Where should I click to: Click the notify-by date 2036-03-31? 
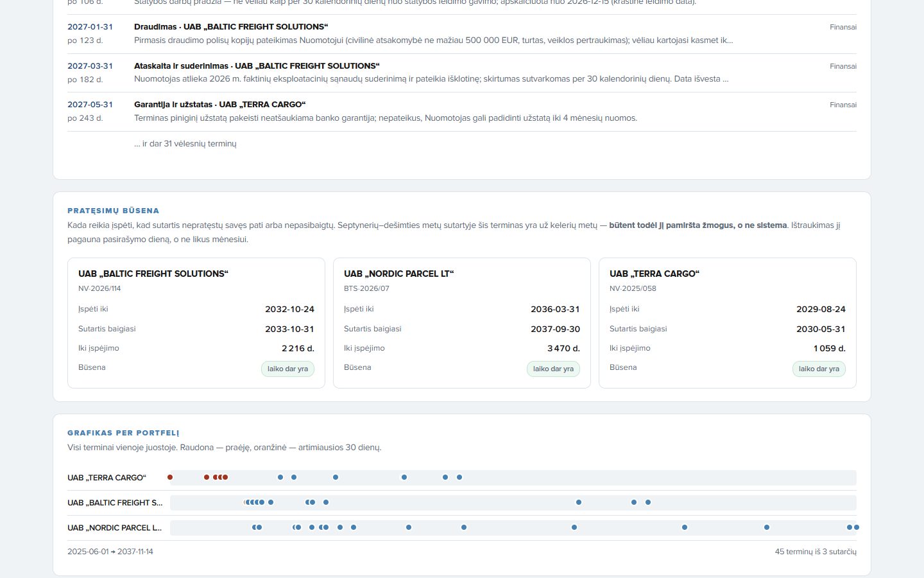(x=555, y=310)
